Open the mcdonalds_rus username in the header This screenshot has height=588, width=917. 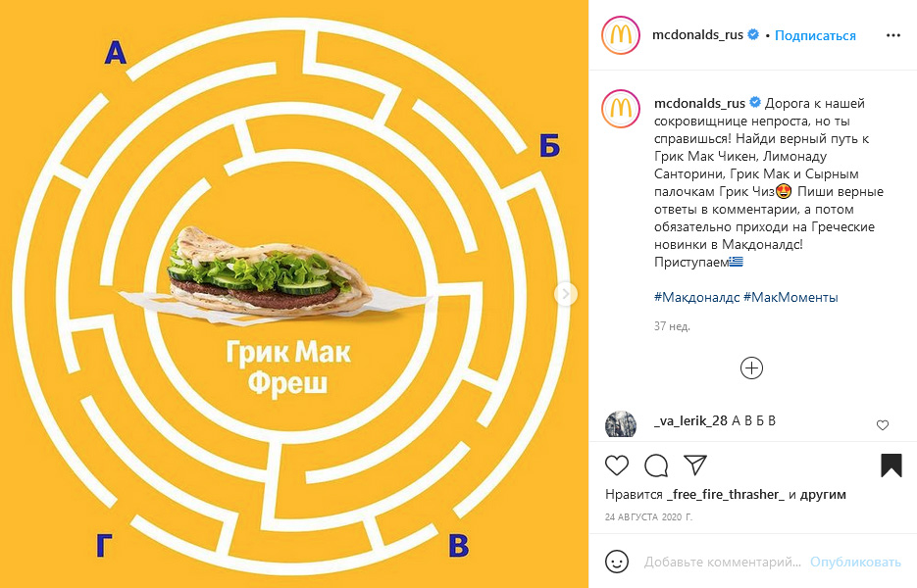click(697, 35)
